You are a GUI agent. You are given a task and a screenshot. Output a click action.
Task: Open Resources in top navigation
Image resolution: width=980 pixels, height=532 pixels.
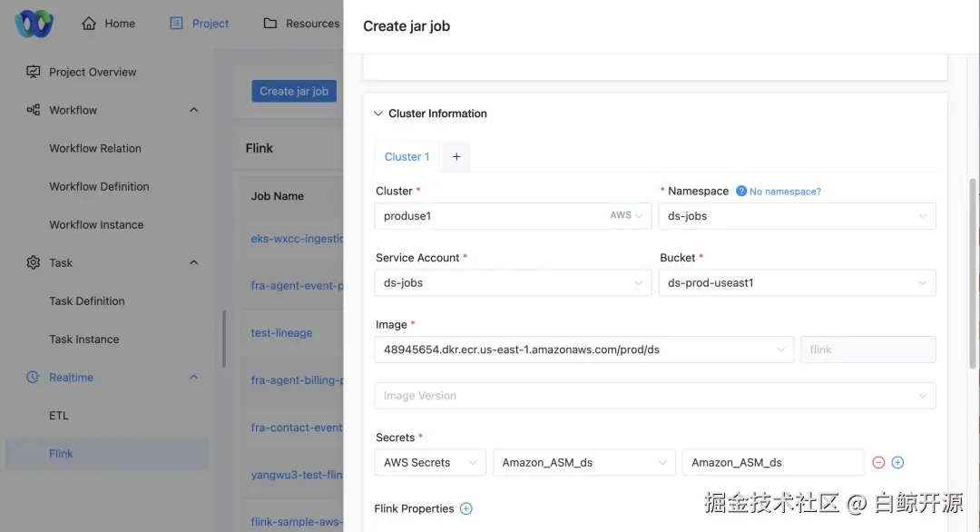click(312, 23)
